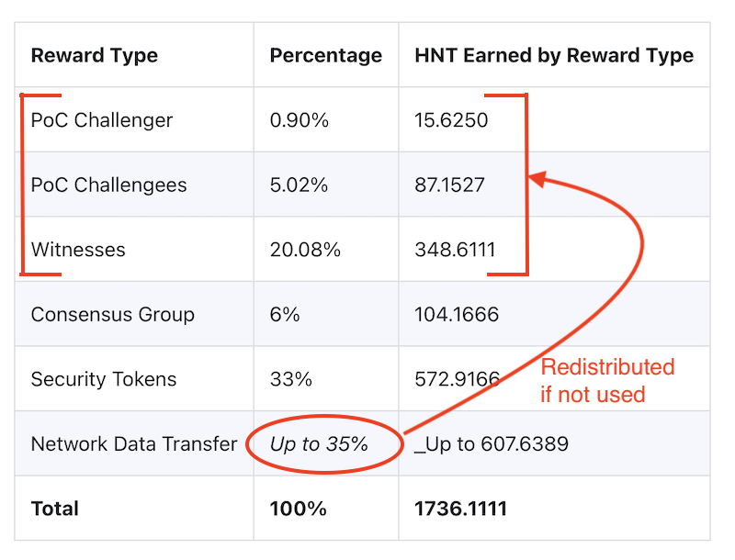The width and height of the screenshot is (735, 560).
Task: Click the "Reward Type" column header
Action: click(95, 55)
